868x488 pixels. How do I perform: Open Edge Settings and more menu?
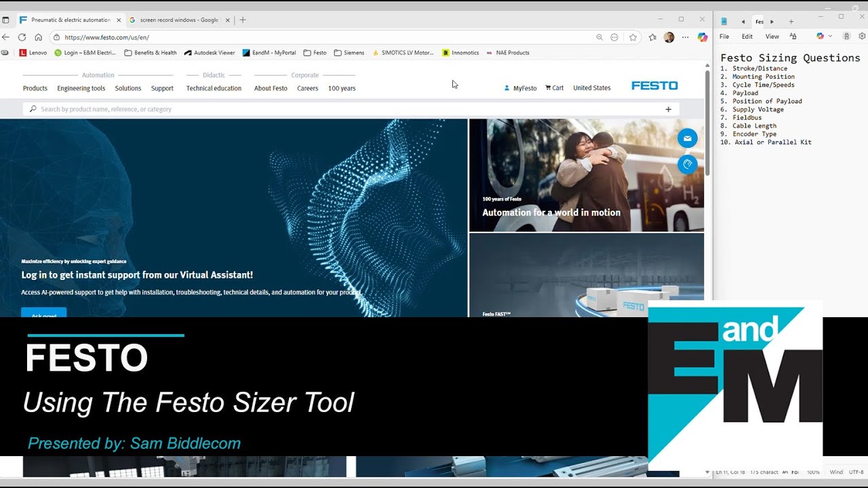(x=686, y=37)
